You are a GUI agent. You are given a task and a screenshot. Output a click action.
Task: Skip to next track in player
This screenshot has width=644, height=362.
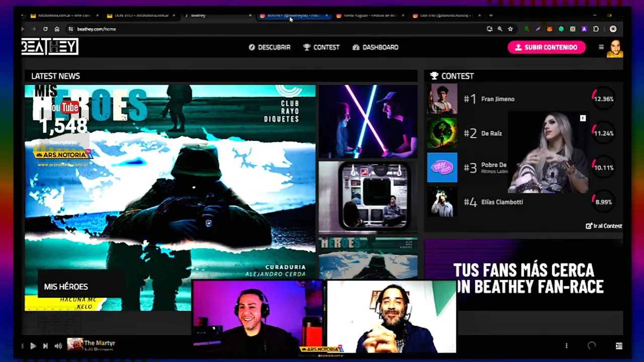point(45,346)
